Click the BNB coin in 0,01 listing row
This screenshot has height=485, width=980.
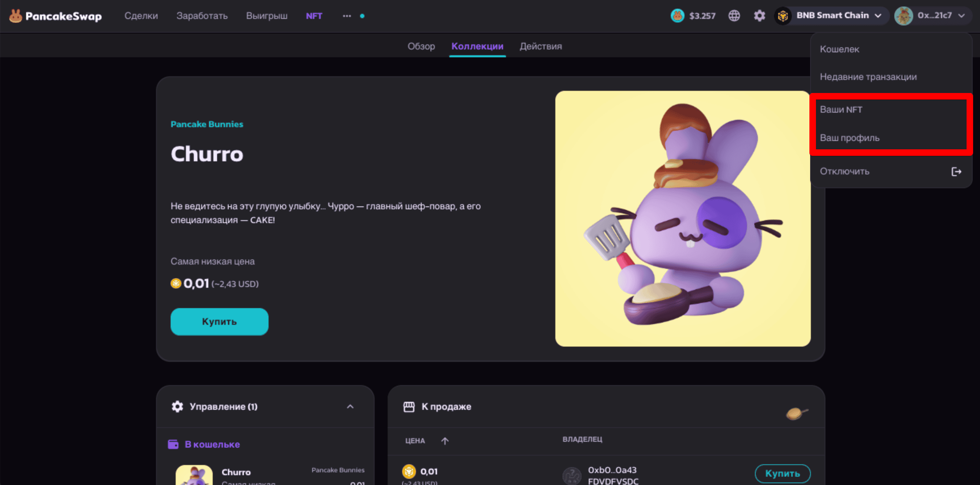click(409, 471)
